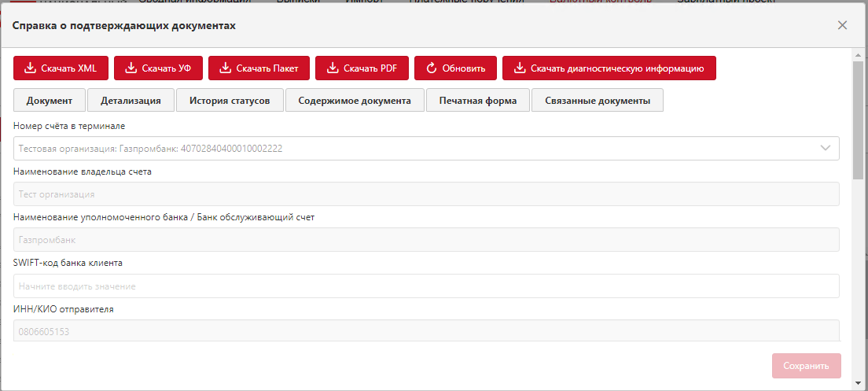The height and width of the screenshot is (391, 868).
Task: Select the Содержимое документа tab
Action: 354,101
